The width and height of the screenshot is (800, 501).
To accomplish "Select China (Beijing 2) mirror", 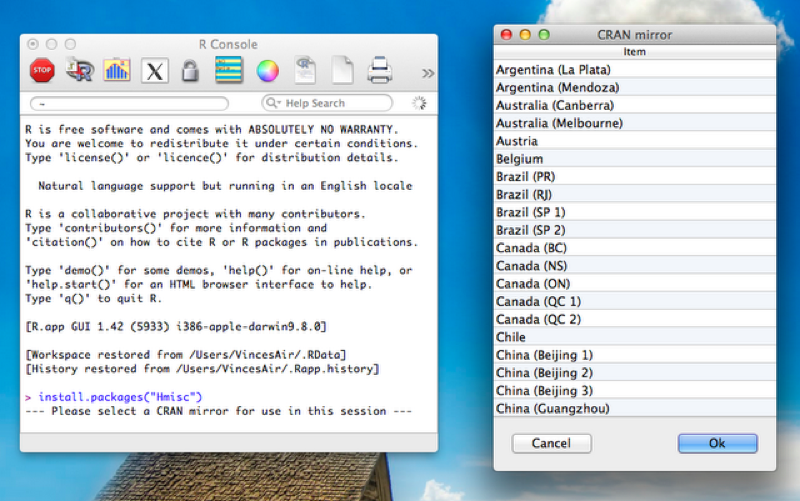I will [635, 373].
